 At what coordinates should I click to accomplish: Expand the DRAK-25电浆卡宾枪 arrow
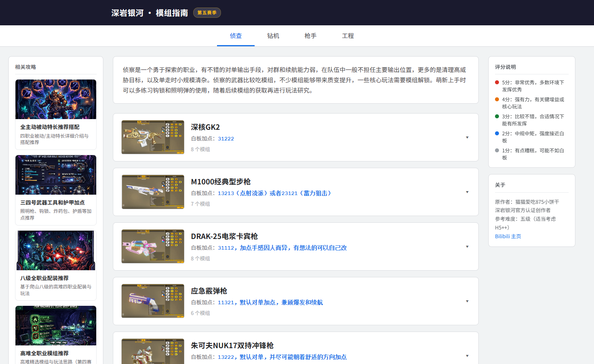click(467, 247)
